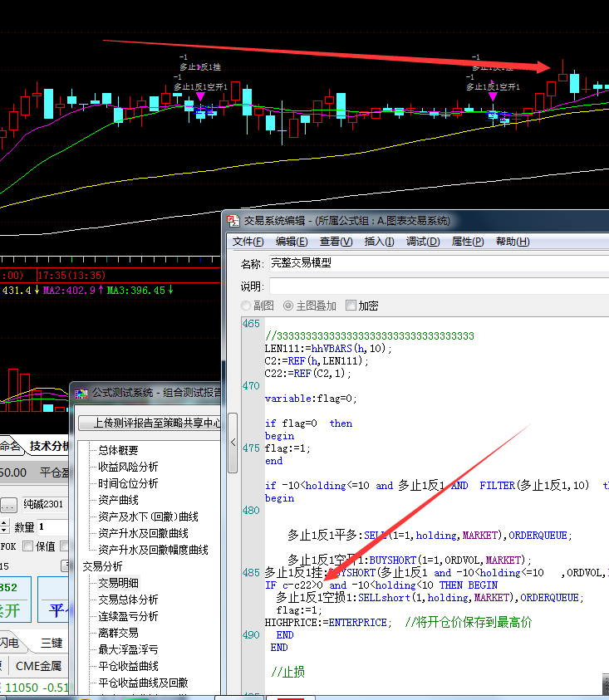The width and height of the screenshot is (609, 700).
Task: Click the ellipsis browse button beside 纯碱2301
Action: (8, 504)
